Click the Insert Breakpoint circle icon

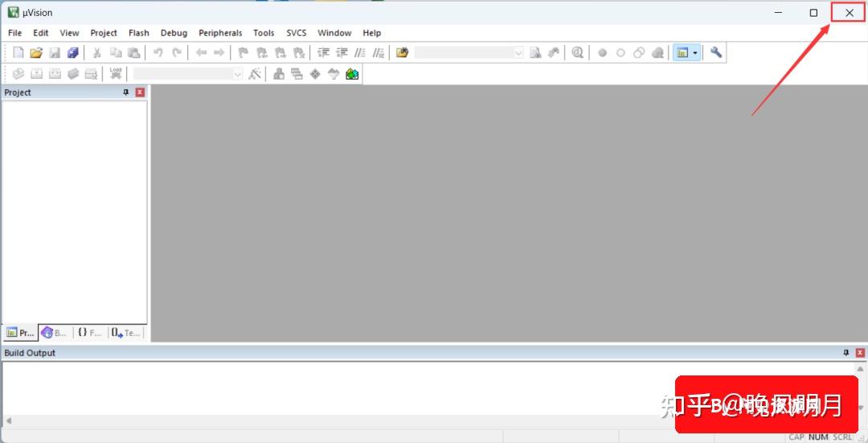coord(602,52)
